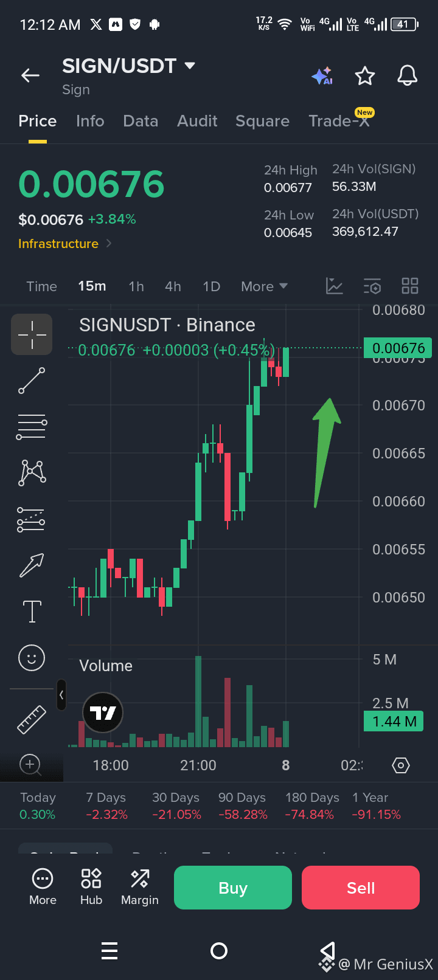Screen dimensions: 438x980
Task: Select the XABCD pattern tool
Action: (x=32, y=472)
